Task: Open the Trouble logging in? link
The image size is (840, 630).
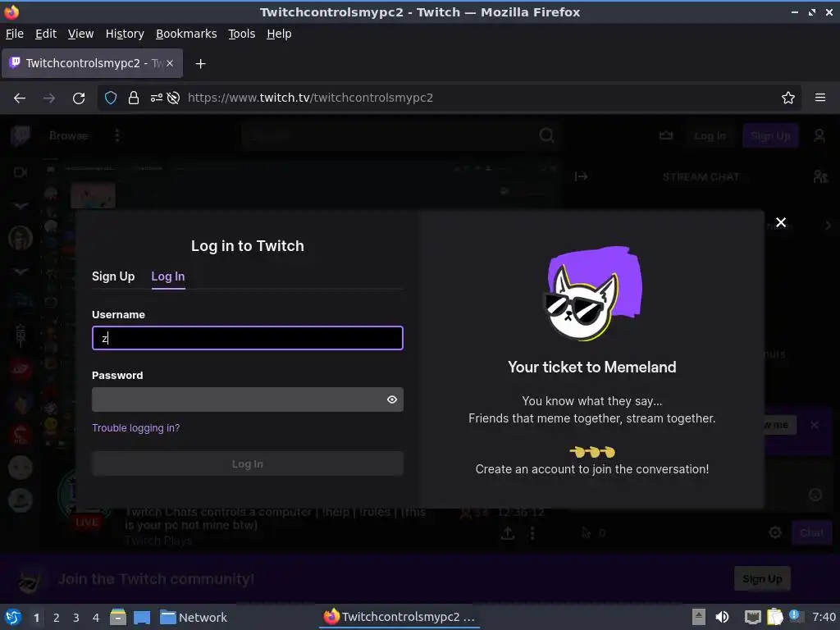Action: (135, 428)
